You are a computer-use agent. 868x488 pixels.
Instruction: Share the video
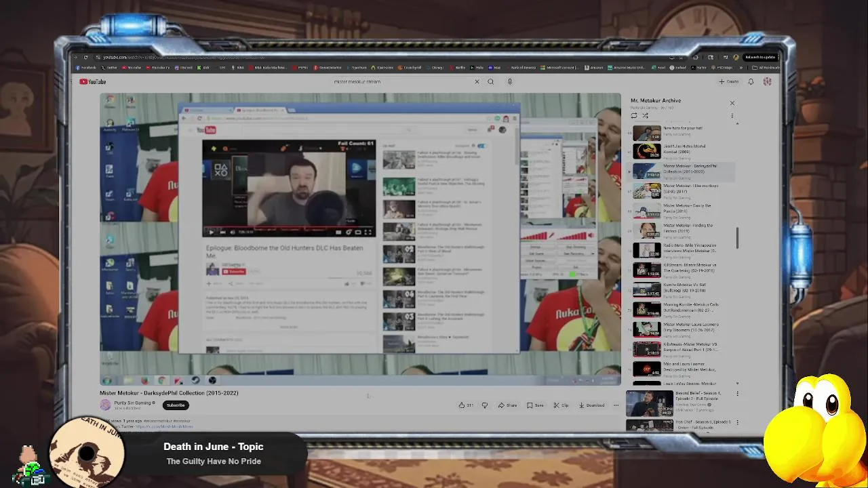click(507, 405)
